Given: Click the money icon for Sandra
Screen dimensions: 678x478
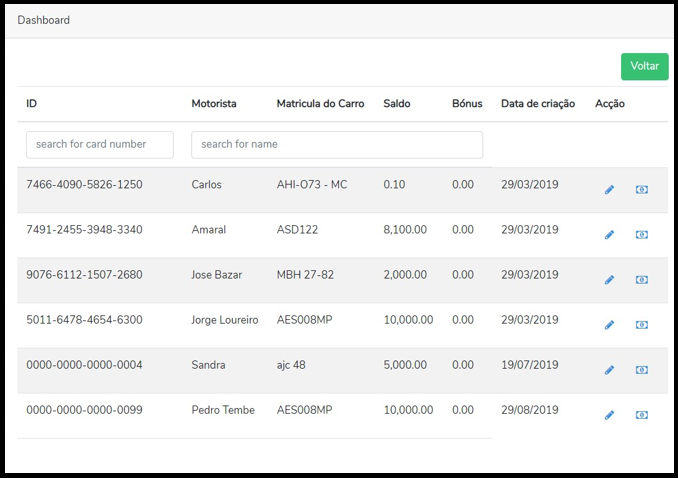Looking at the screenshot, I should [x=642, y=370].
